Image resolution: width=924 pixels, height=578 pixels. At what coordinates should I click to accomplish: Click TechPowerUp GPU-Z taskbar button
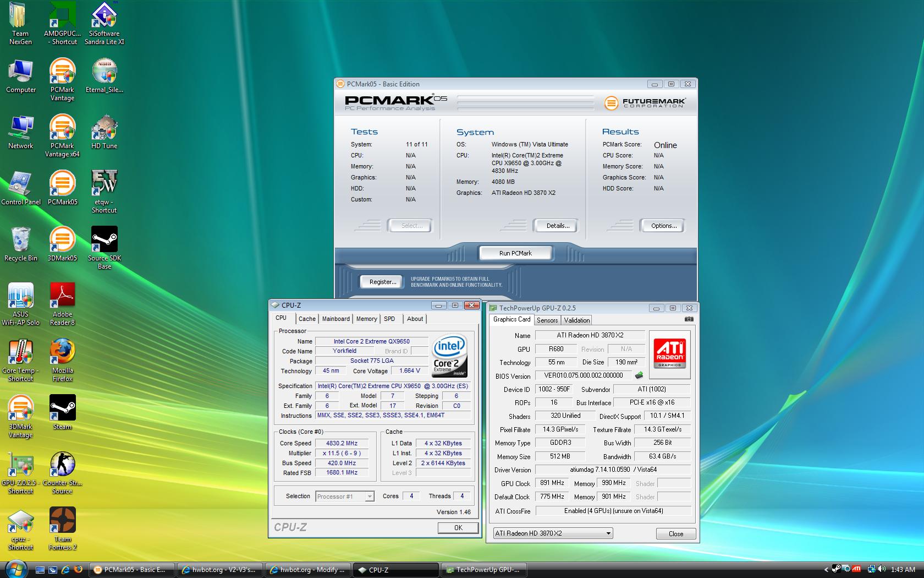pyautogui.click(x=484, y=570)
